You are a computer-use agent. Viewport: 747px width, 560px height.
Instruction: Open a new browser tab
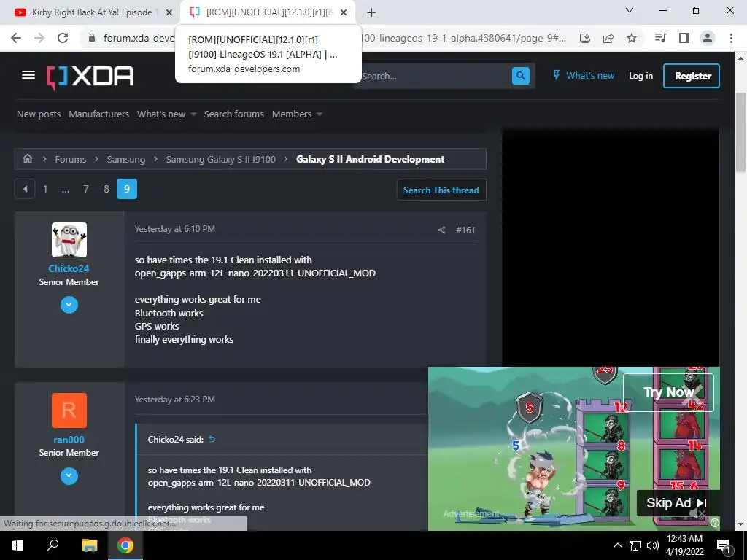point(371,12)
